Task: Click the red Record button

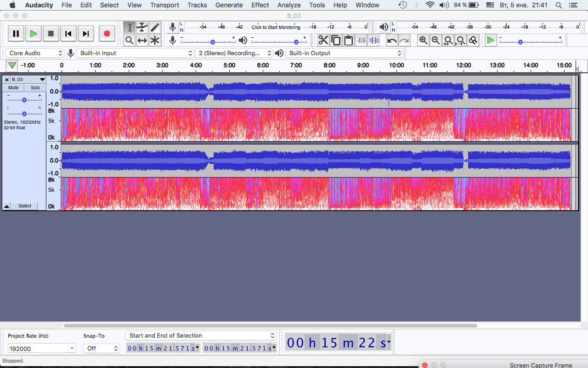Action: 107,34
